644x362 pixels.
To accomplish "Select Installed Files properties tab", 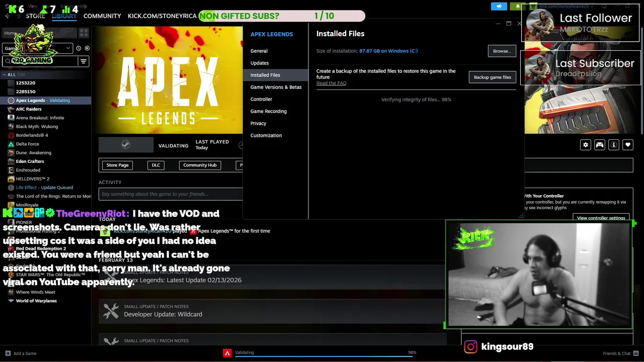I will pyautogui.click(x=276, y=75).
